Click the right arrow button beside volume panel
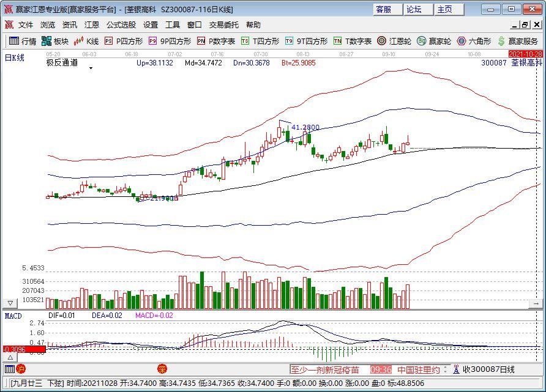The height and width of the screenshot is (392, 546). 536,304
